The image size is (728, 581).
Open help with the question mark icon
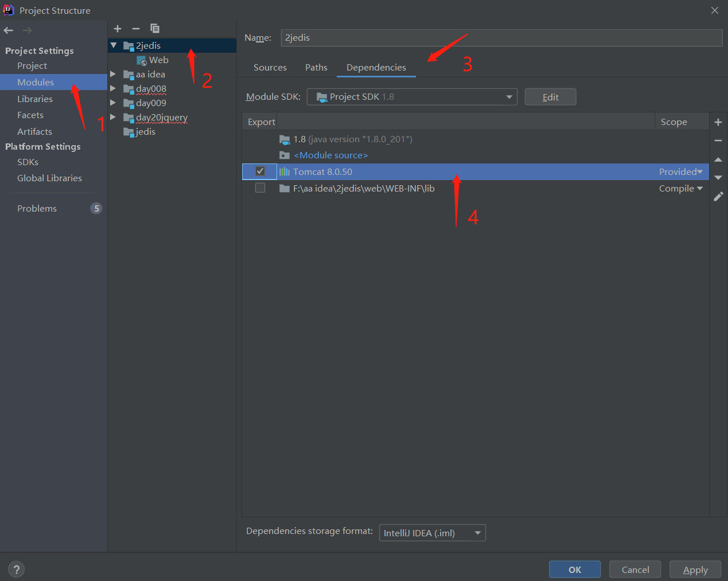tap(17, 570)
